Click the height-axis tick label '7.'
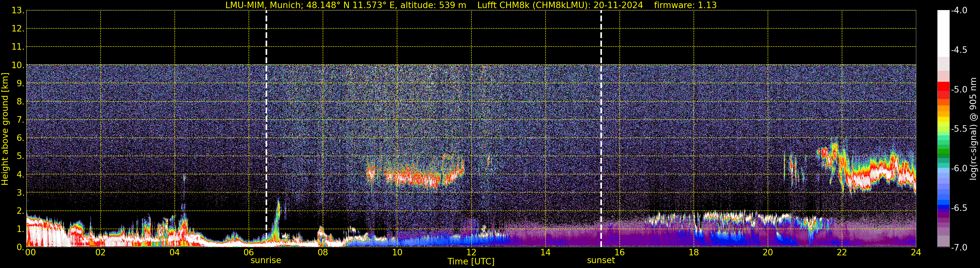Viewport: 980px width, 268px height. [x=20, y=120]
